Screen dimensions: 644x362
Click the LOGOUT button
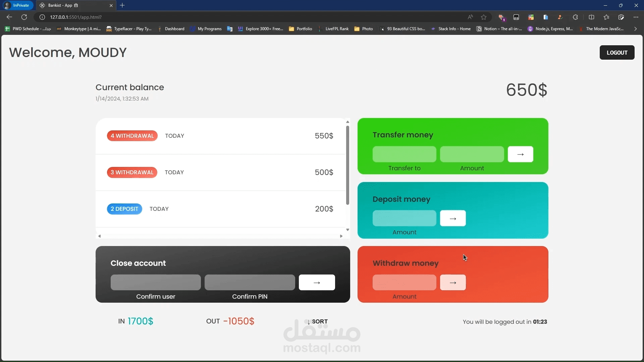click(x=617, y=53)
